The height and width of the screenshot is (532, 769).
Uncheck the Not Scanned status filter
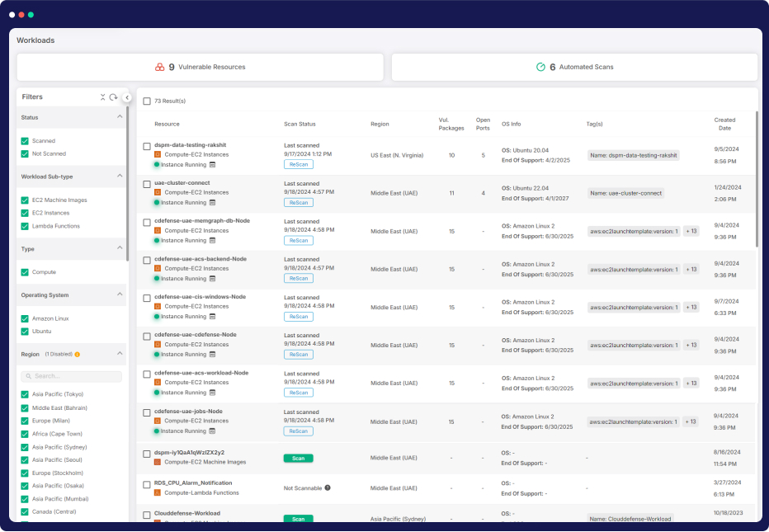(x=25, y=153)
